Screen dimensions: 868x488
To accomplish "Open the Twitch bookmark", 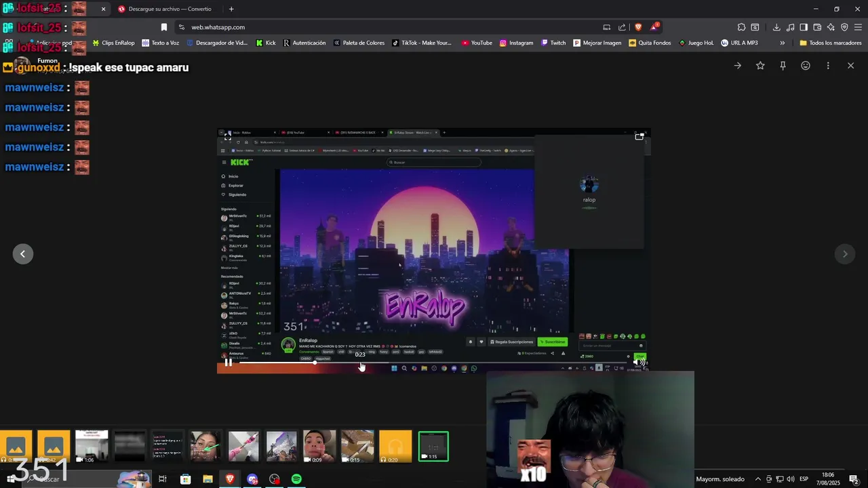I will 553,43.
